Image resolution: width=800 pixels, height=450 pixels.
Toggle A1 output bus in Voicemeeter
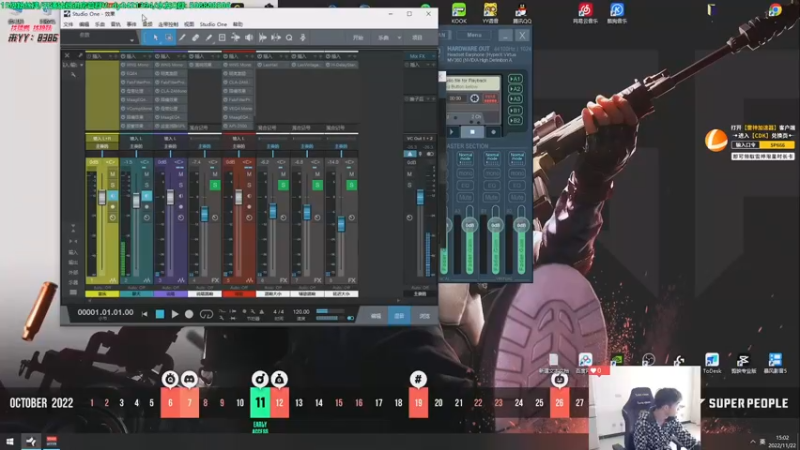[x=515, y=79]
